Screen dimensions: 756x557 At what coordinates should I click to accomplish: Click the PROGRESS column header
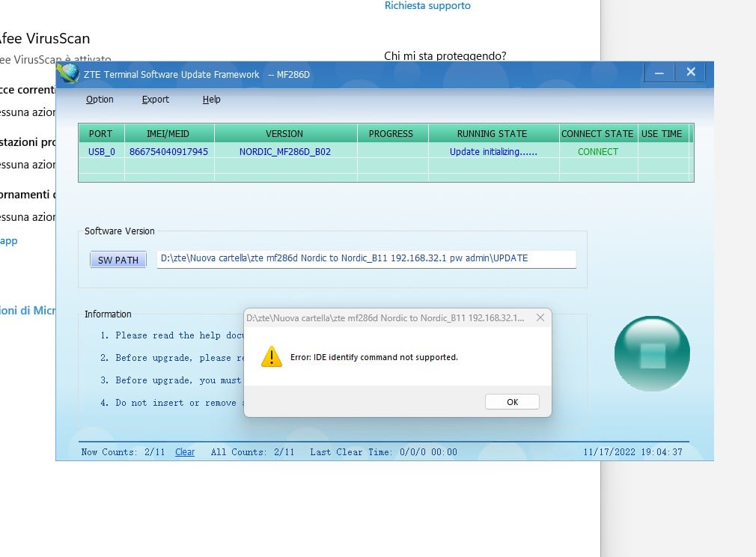tap(391, 133)
